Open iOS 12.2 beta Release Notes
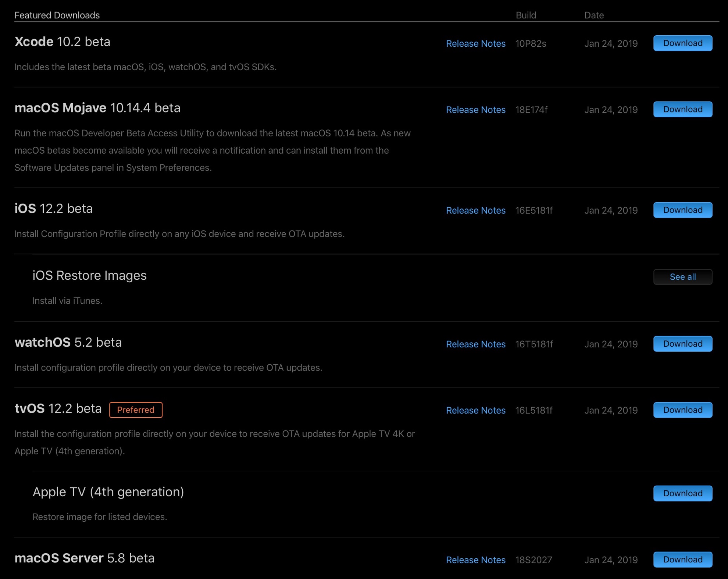The image size is (728, 579). pyautogui.click(x=476, y=210)
